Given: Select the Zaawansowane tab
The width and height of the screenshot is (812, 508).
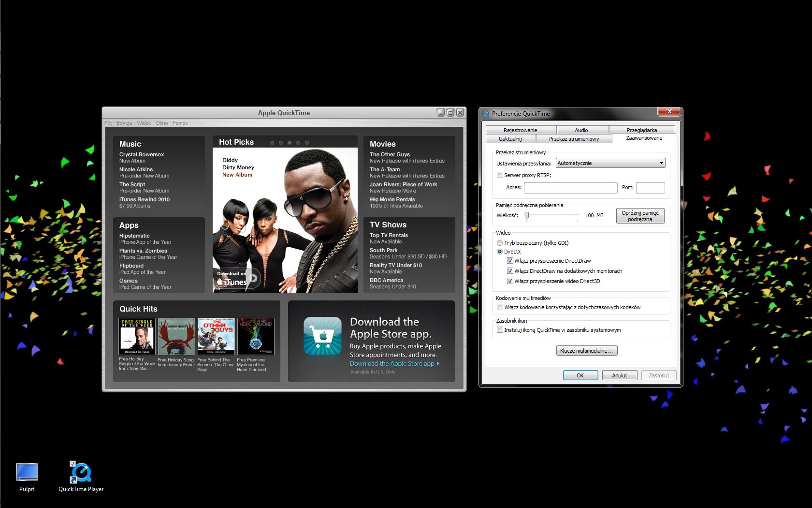Looking at the screenshot, I should click(644, 138).
